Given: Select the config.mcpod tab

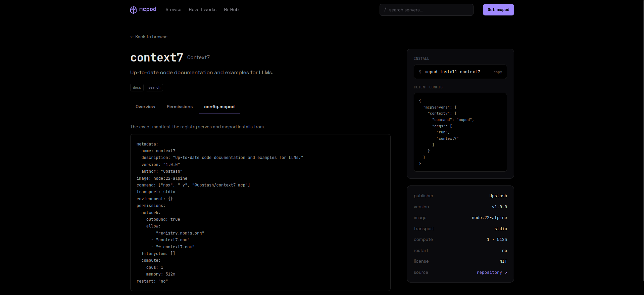Looking at the screenshot, I should point(219,107).
